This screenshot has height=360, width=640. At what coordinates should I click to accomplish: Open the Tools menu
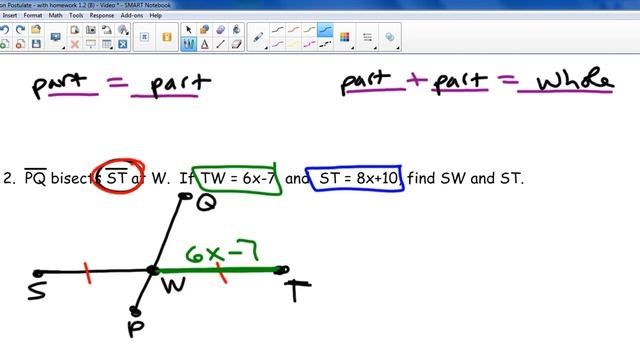tap(76, 16)
